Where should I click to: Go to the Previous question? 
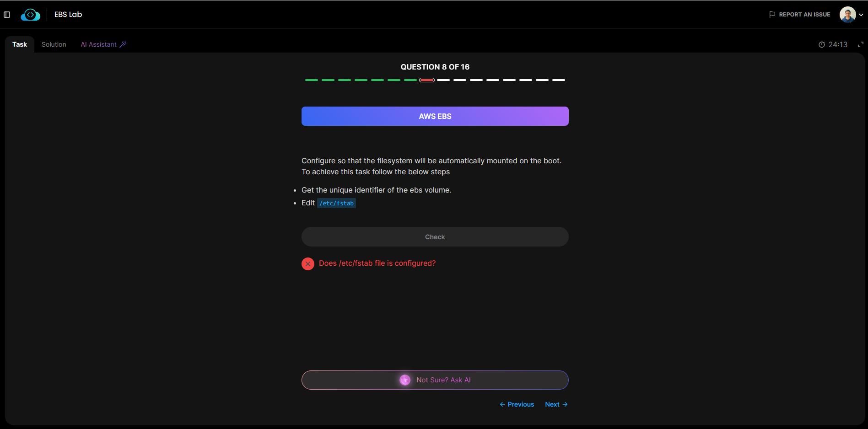point(517,404)
